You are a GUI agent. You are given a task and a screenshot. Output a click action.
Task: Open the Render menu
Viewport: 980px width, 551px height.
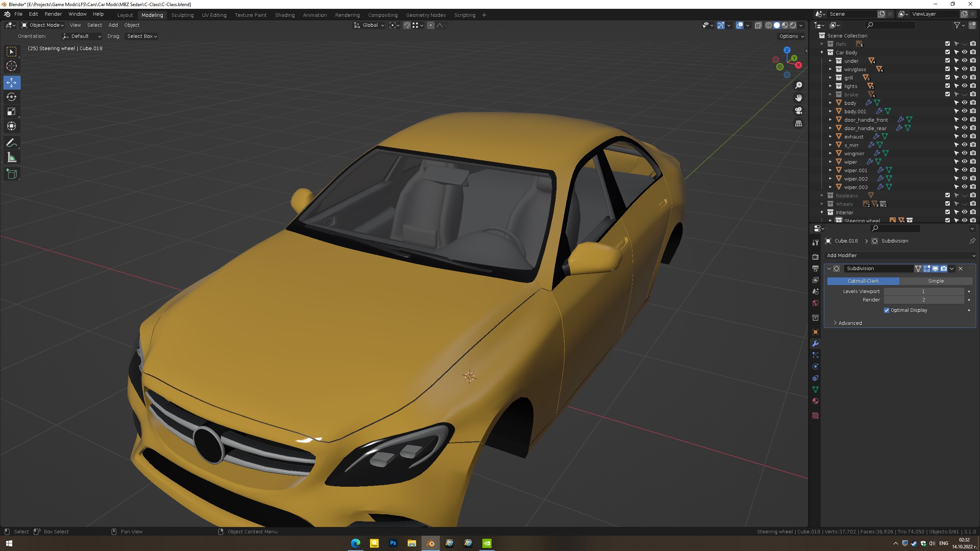point(53,14)
